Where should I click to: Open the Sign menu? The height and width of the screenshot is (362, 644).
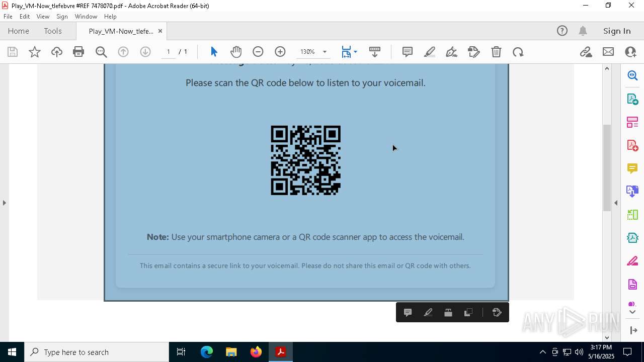tap(62, 17)
